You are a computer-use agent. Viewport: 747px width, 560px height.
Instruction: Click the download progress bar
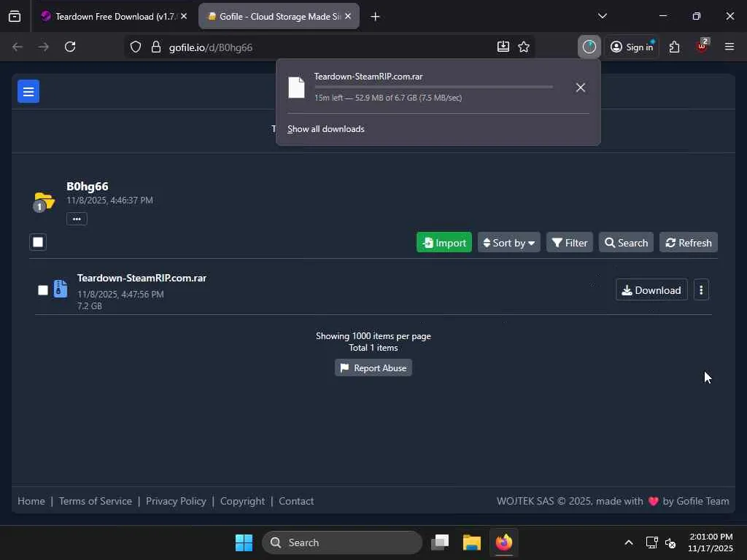(433, 87)
